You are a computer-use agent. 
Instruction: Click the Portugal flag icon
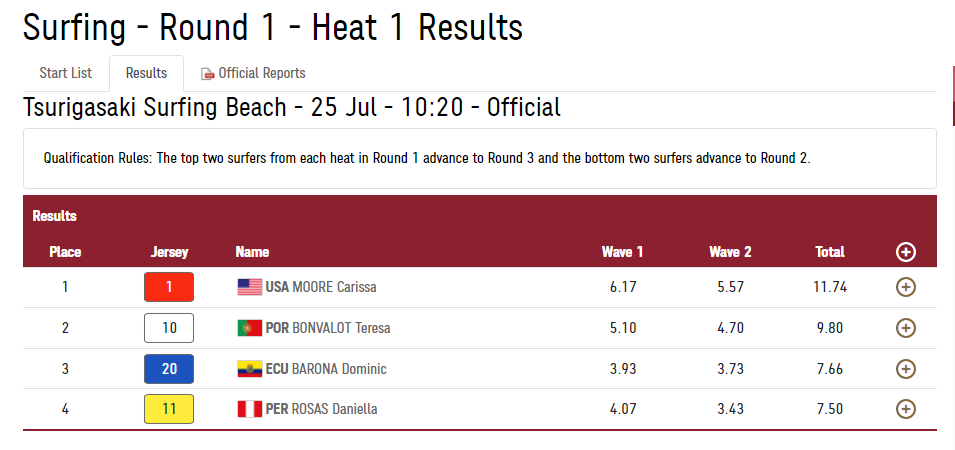point(249,328)
